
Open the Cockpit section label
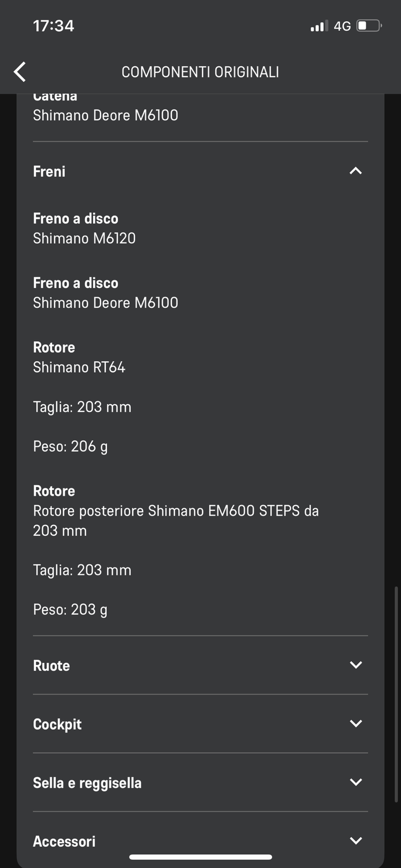57,724
